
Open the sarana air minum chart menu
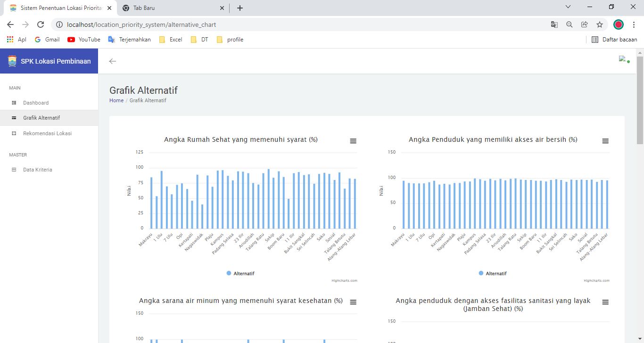[353, 302]
